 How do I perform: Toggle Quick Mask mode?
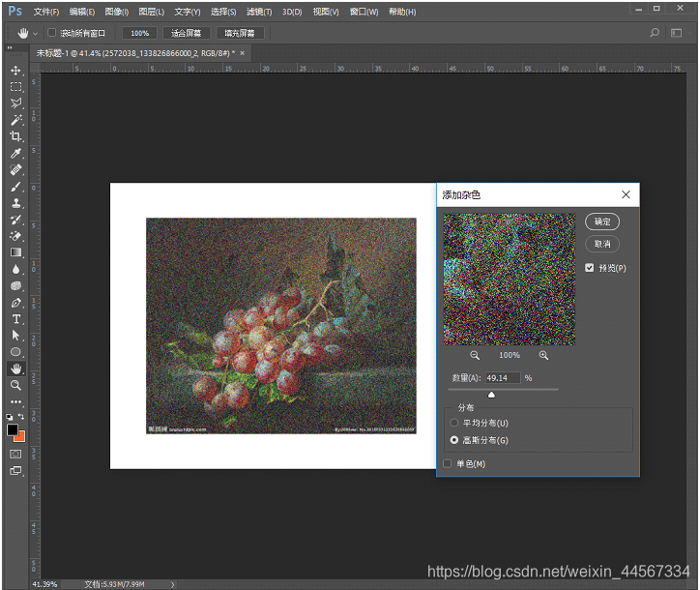pos(15,454)
